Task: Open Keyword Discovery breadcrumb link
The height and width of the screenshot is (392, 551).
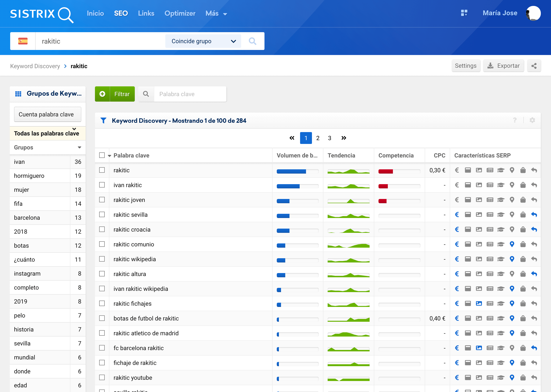Action: [35, 66]
